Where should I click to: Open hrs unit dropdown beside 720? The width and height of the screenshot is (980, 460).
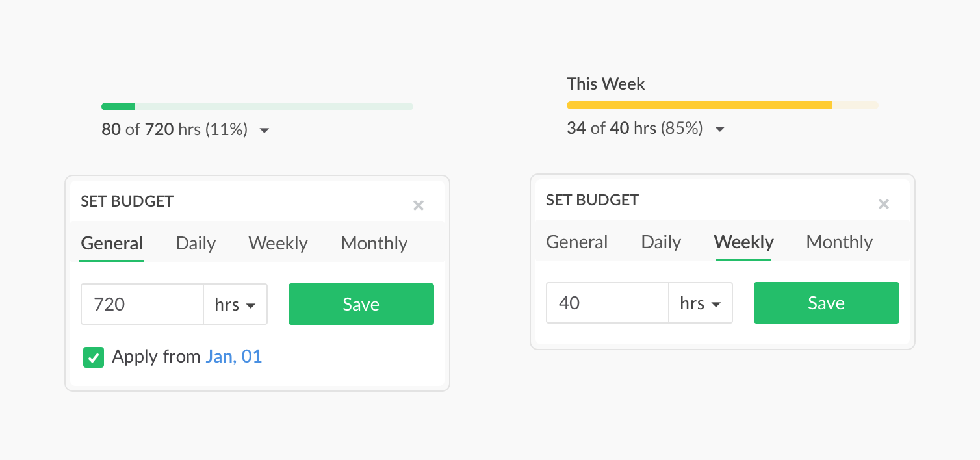click(235, 304)
